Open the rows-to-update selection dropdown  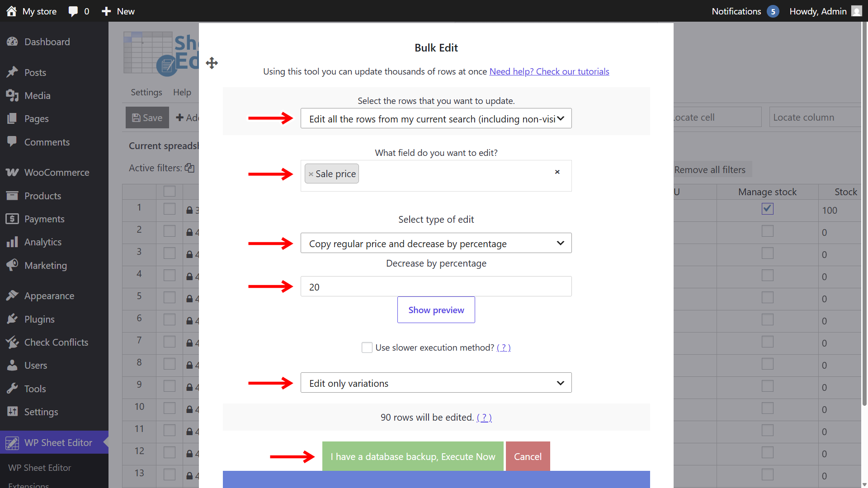click(436, 118)
